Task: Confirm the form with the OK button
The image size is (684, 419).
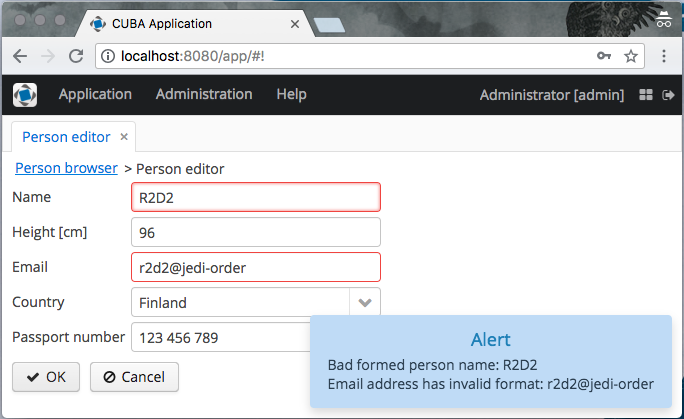Action: (x=46, y=377)
